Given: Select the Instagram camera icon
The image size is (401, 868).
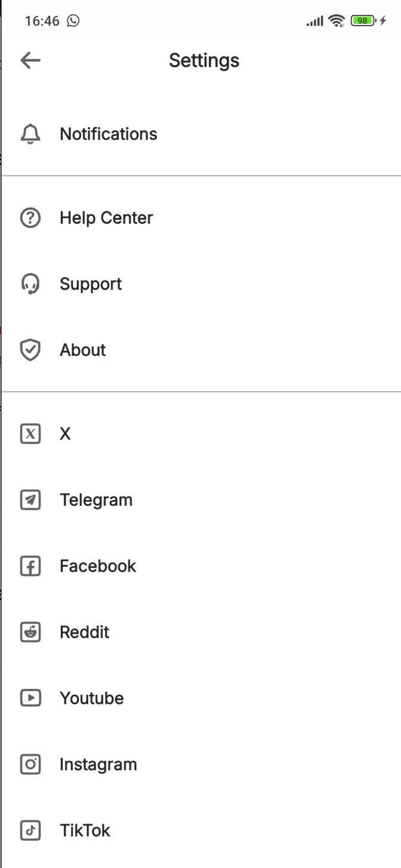Looking at the screenshot, I should pyautogui.click(x=30, y=764).
